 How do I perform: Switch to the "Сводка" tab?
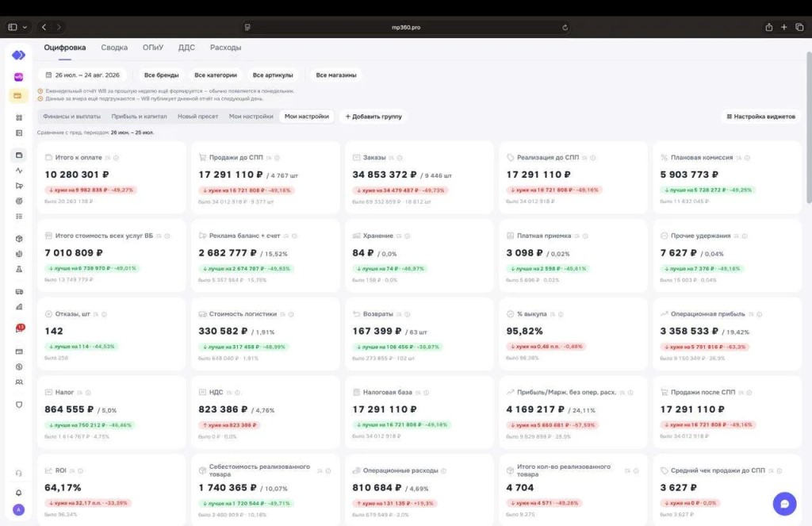click(x=114, y=47)
